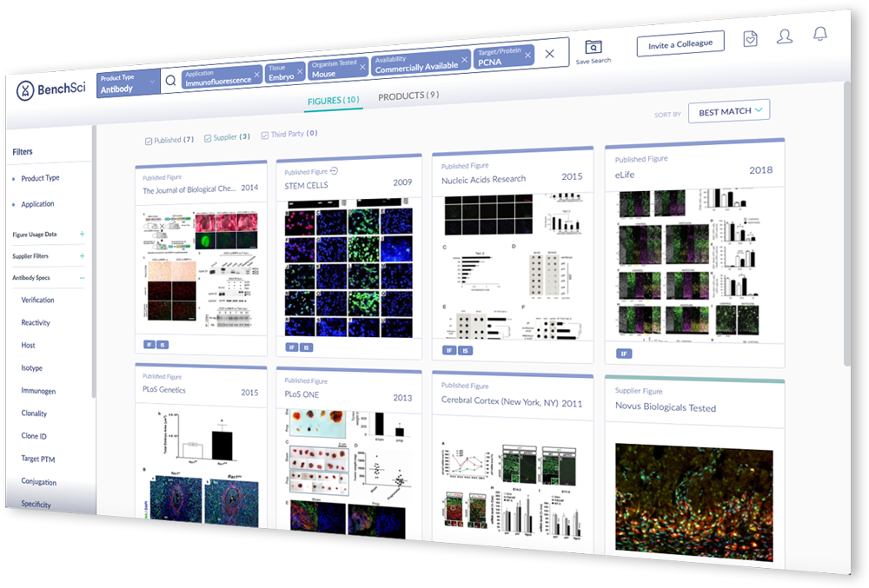Open saved favorites document icon
Screen dimensions: 869x588
[x=749, y=38]
